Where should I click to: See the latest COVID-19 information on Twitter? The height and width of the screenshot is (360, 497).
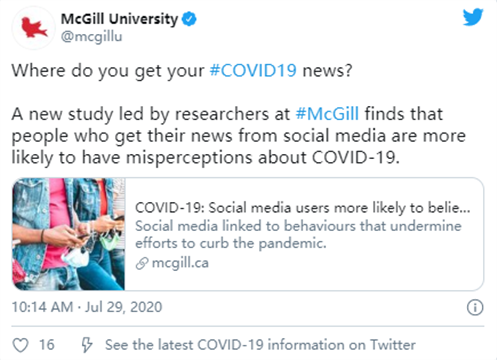tap(260, 345)
